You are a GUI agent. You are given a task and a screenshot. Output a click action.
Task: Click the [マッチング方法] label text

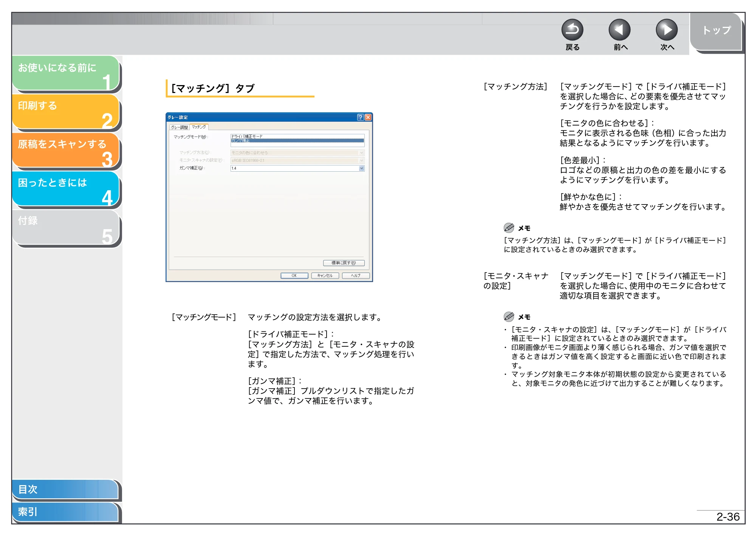click(x=516, y=87)
